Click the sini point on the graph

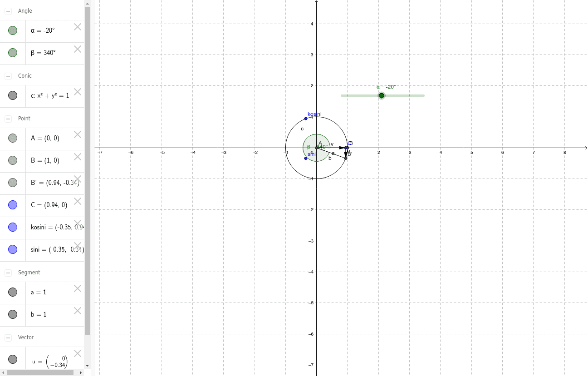(306, 158)
